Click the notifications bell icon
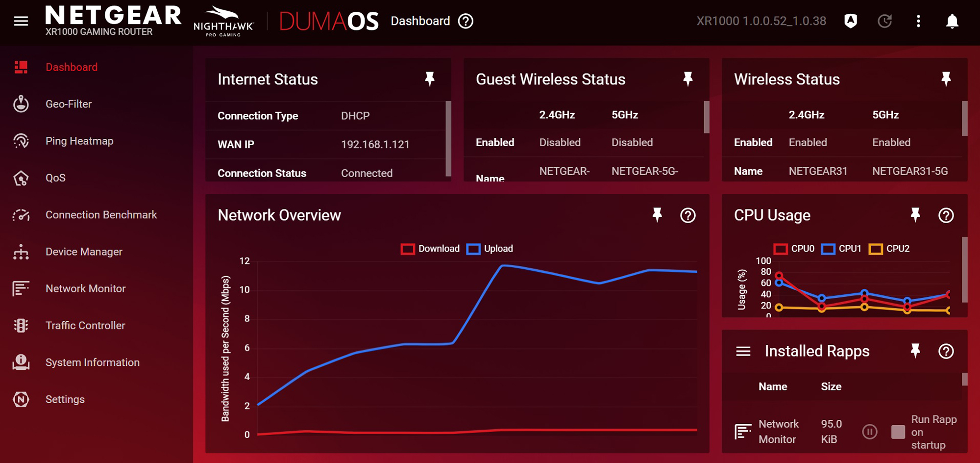Image resolution: width=980 pixels, height=463 pixels. tap(952, 21)
